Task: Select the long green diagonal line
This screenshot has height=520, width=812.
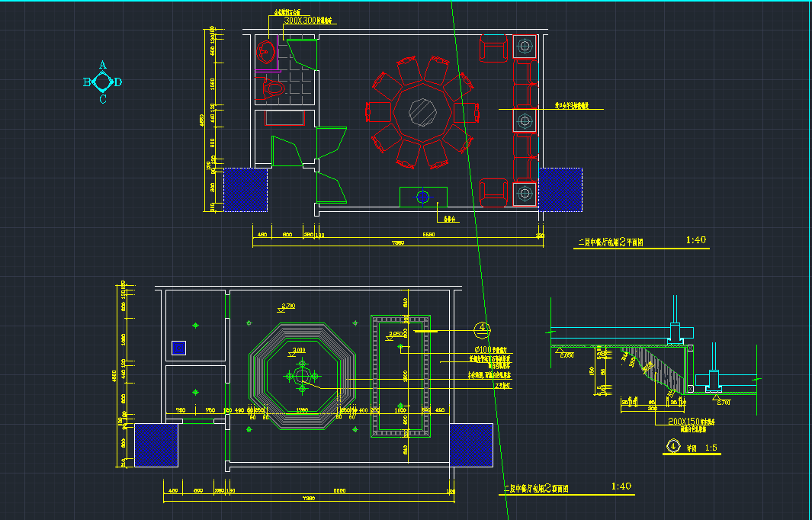Action: click(479, 260)
